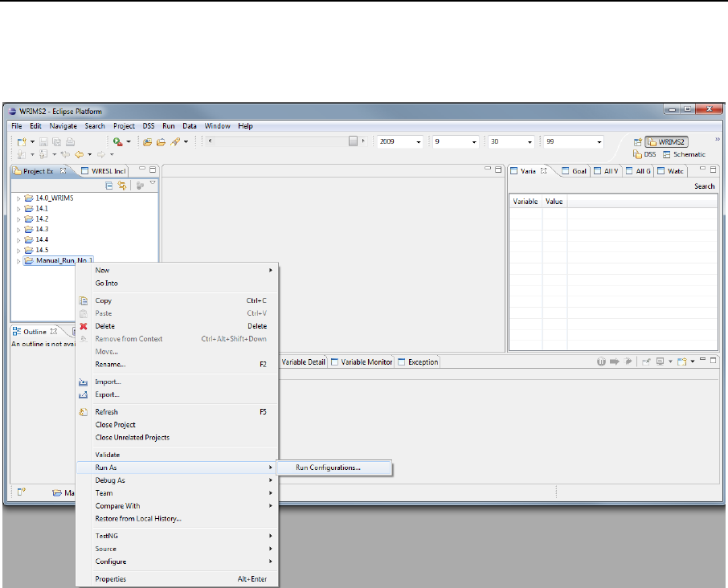Switch to the Exception tab

tap(419, 362)
